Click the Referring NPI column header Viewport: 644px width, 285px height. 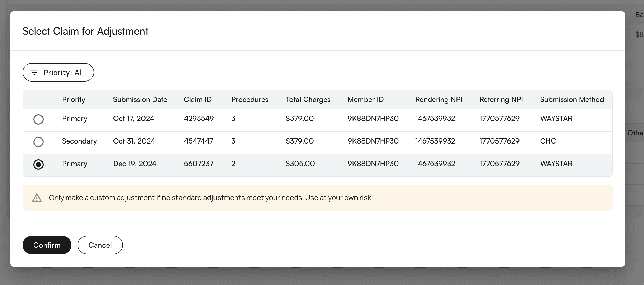coord(501,100)
